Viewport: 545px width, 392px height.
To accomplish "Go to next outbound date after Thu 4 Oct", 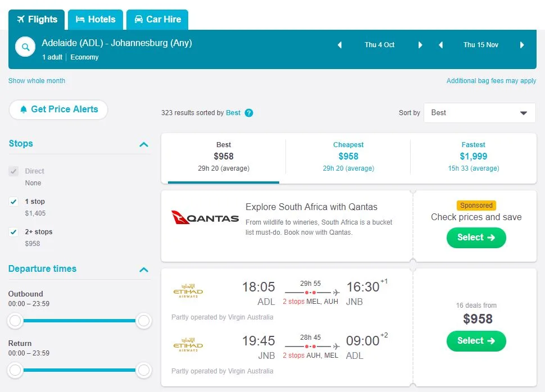I will (x=420, y=45).
